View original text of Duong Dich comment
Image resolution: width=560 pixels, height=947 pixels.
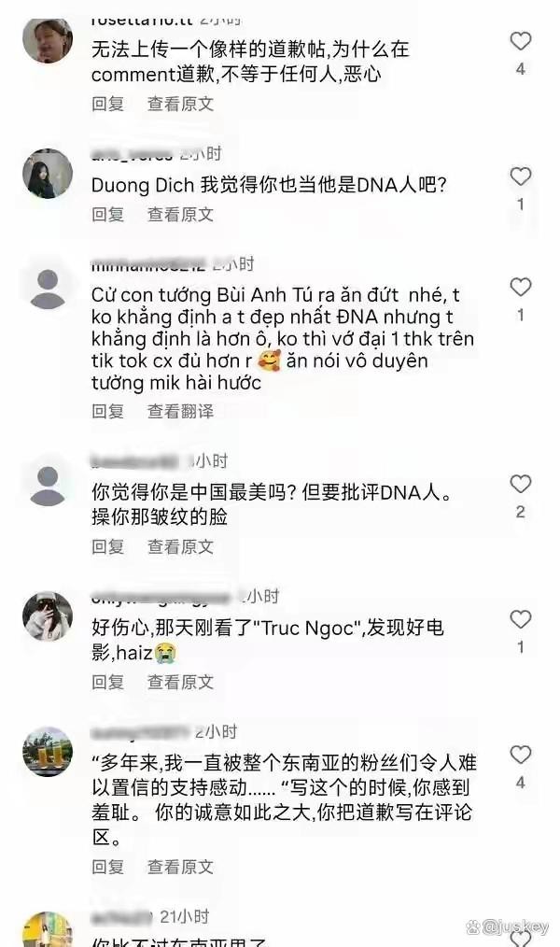[180, 215]
